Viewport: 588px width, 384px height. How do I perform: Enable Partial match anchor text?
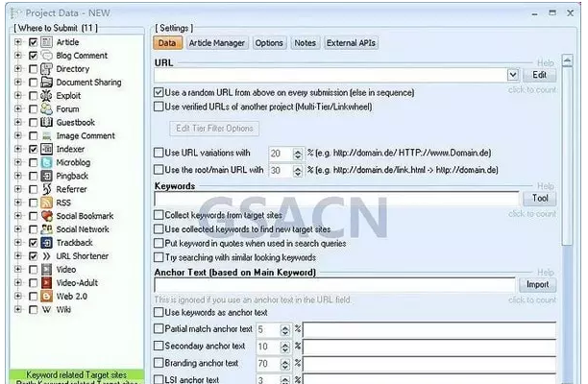[x=159, y=329]
